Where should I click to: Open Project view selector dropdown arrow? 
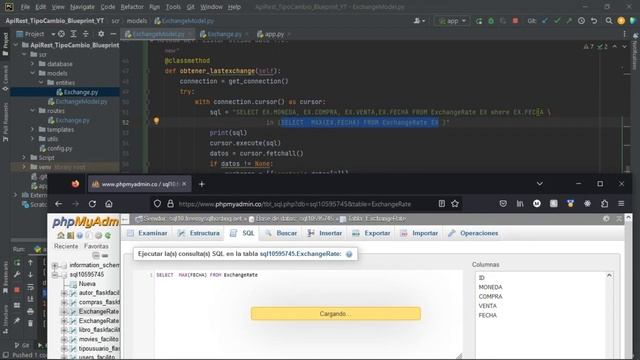click(53, 34)
